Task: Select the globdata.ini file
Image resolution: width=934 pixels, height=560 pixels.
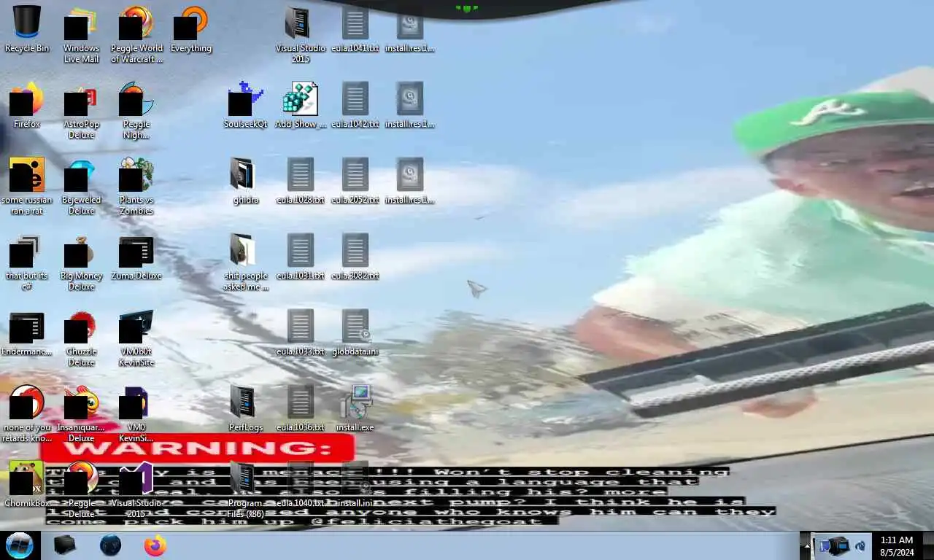Action: [355, 332]
